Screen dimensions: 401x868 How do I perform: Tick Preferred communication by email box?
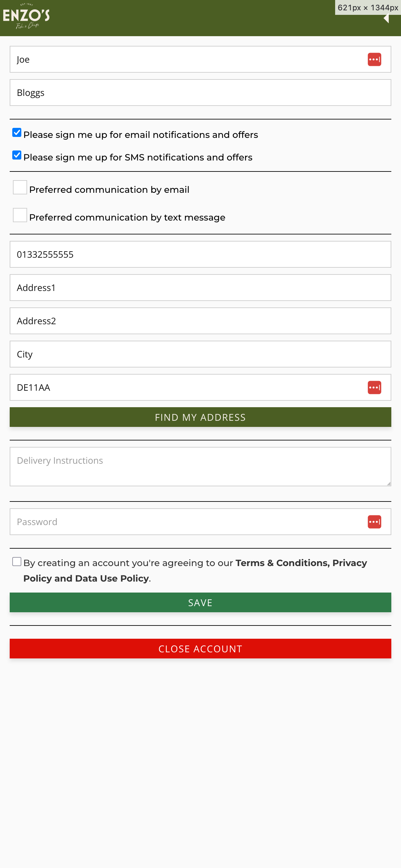click(x=20, y=187)
